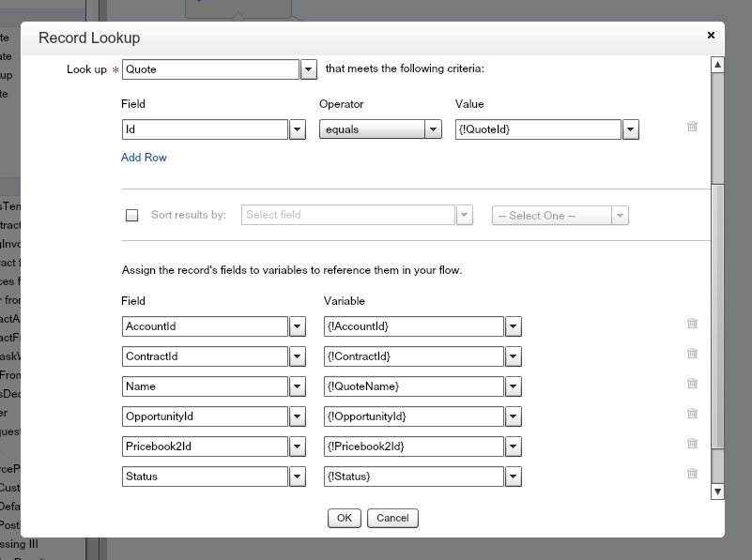Open the Name field dropdown arrow
This screenshot has height=560, width=752.
(298, 386)
